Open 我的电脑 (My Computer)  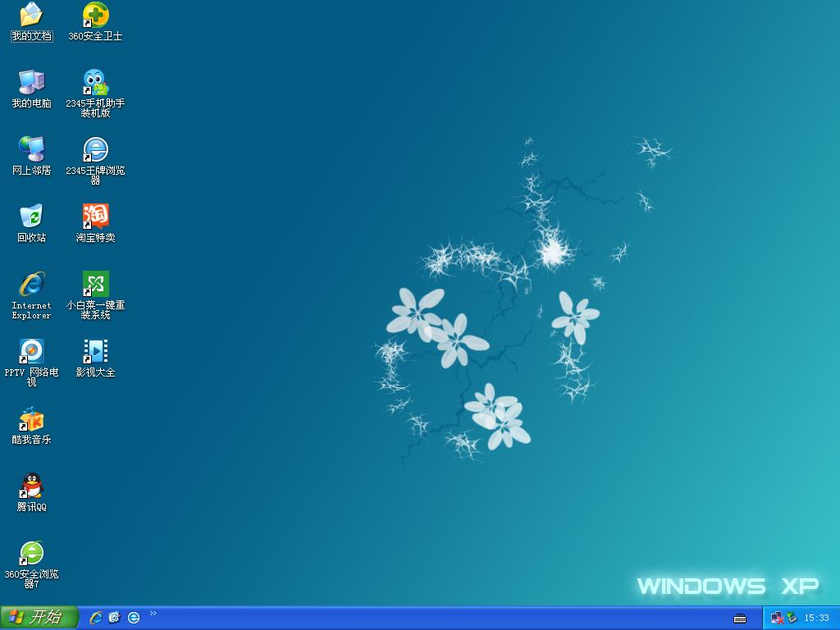pyautogui.click(x=31, y=82)
